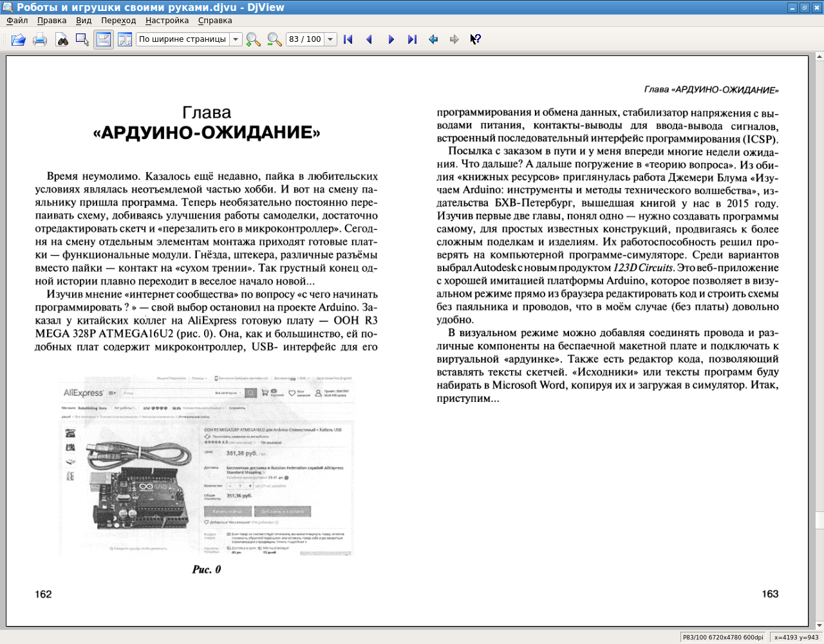Zoom out with the minus magnifier

click(x=274, y=39)
